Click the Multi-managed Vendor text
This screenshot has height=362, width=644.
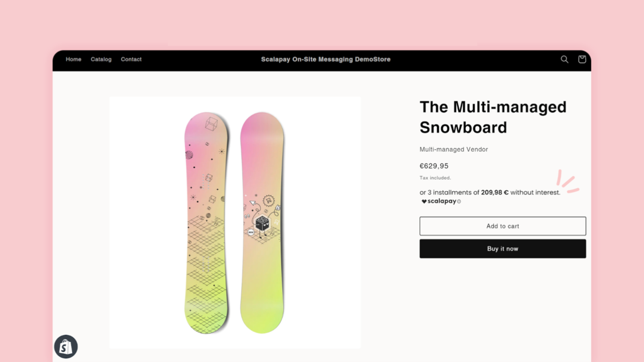(454, 149)
